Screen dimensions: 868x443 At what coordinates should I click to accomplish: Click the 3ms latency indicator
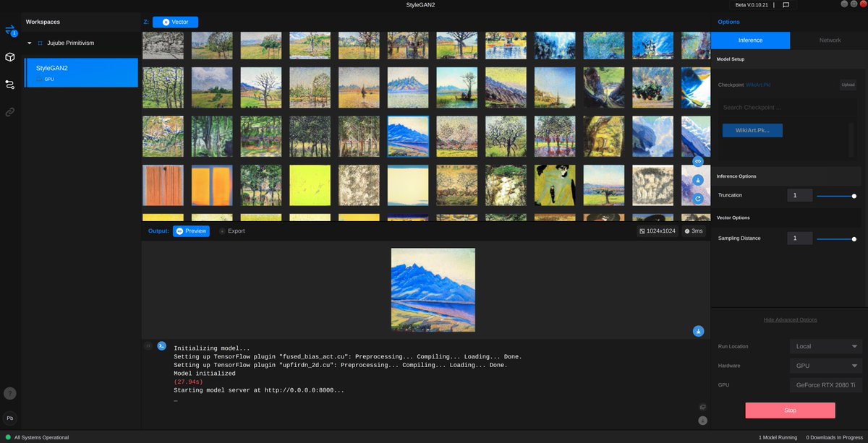[694, 231]
